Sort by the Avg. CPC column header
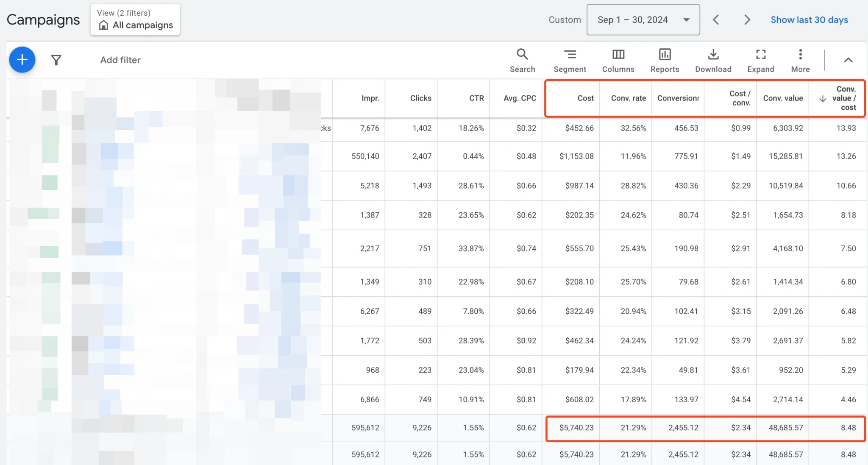Screen dimensions: 868x465 pyautogui.click(x=520, y=98)
